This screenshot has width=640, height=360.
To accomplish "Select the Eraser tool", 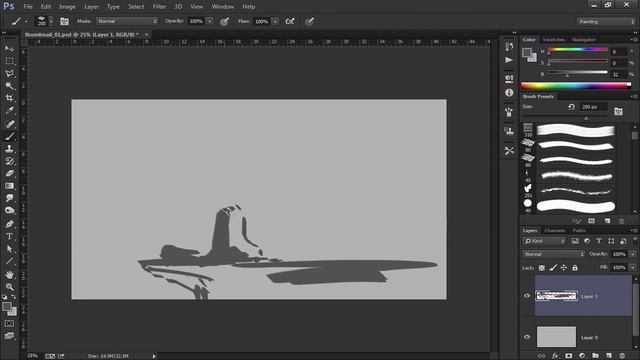I will [9, 173].
